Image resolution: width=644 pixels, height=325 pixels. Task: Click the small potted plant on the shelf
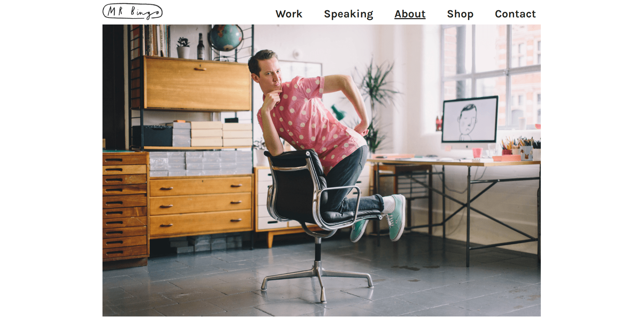tap(183, 48)
